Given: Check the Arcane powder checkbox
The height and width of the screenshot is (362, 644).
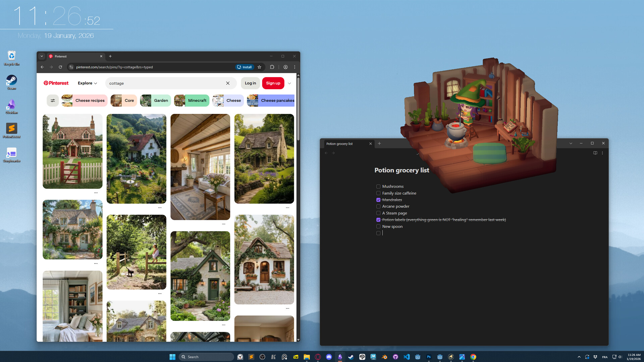Looking at the screenshot, I should click(378, 206).
